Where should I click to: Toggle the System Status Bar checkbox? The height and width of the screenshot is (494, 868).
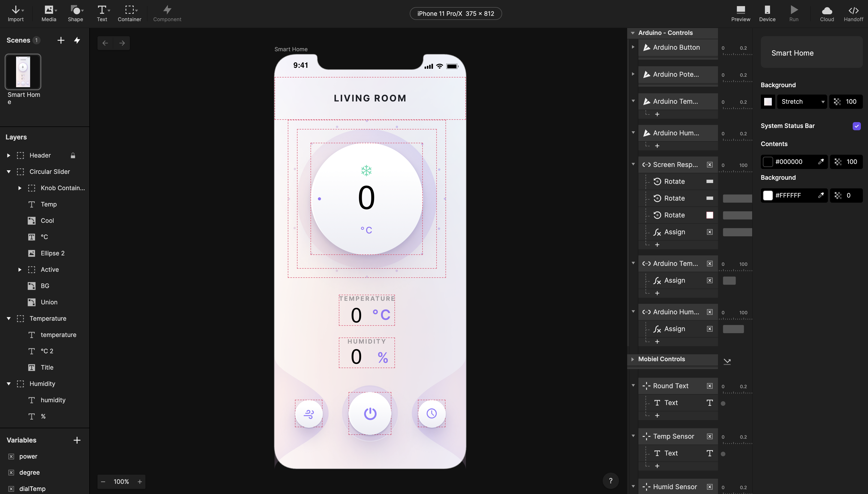(857, 126)
